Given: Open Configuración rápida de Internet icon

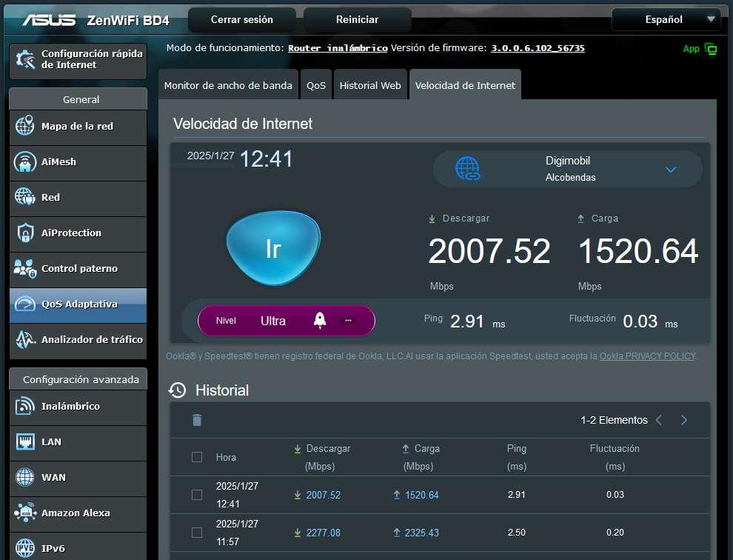Looking at the screenshot, I should (x=25, y=59).
